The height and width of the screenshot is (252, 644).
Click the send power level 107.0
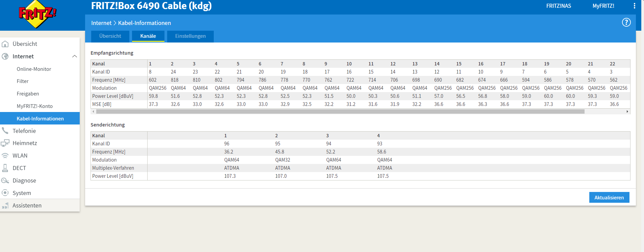pyautogui.click(x=281, y=176)
